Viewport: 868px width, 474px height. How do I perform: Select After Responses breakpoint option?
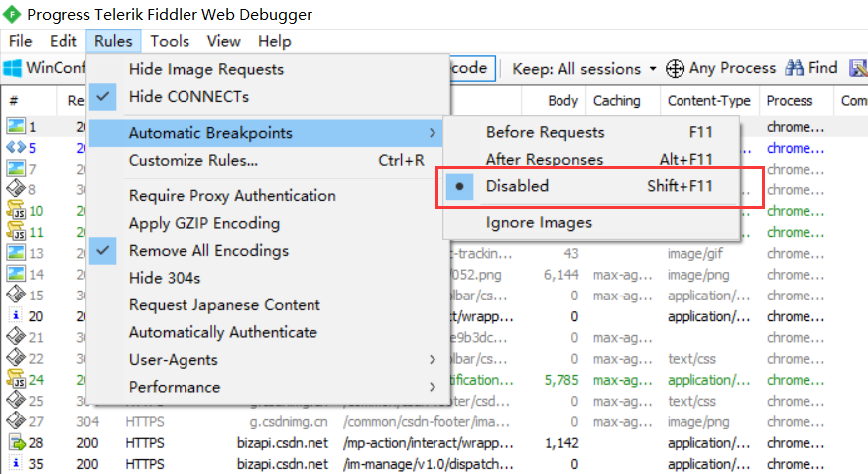click(591, 160)
